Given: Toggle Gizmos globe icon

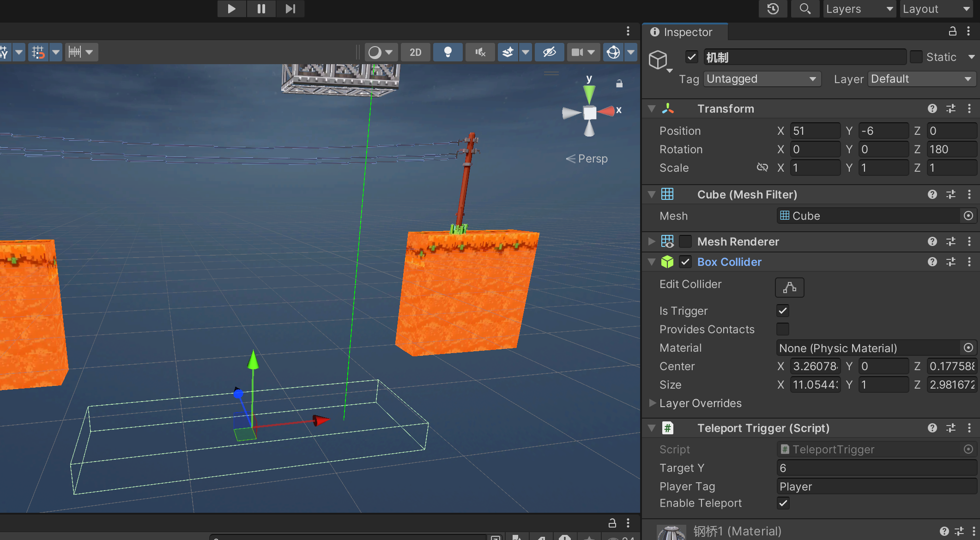Looking at the screenshot, I should click(613, 52).
